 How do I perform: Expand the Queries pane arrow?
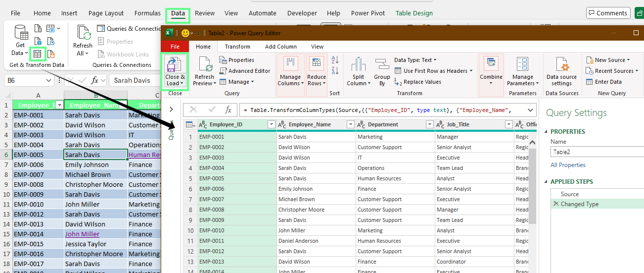[171, 109]
